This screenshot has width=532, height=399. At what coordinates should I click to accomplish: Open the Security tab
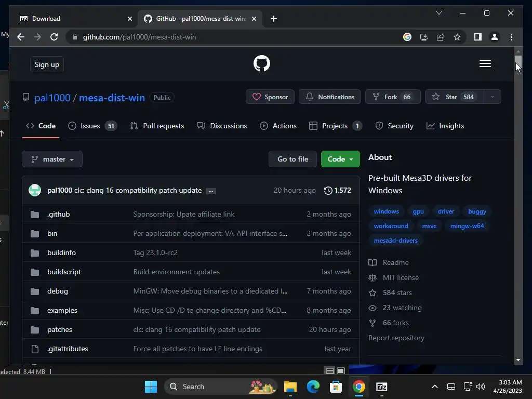point(394,126)
